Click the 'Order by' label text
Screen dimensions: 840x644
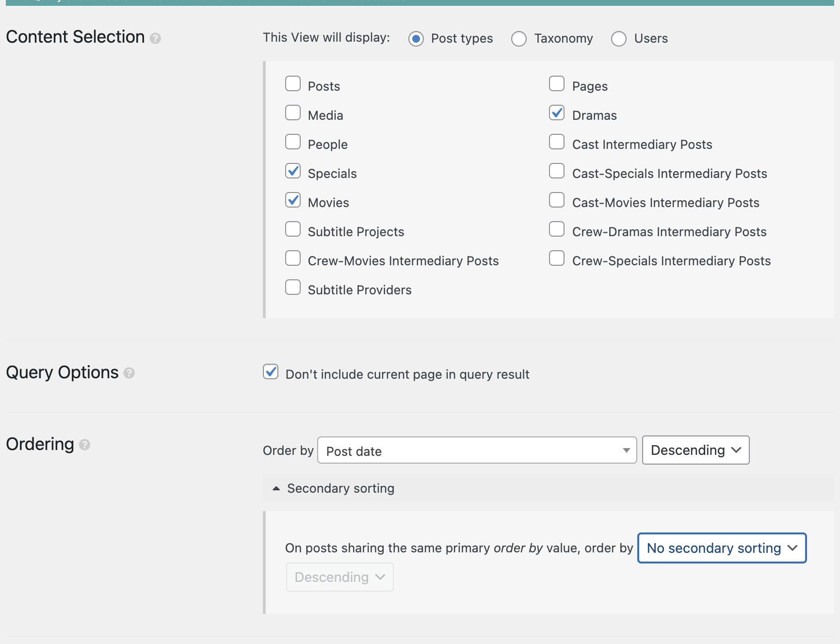click(288, 451)
